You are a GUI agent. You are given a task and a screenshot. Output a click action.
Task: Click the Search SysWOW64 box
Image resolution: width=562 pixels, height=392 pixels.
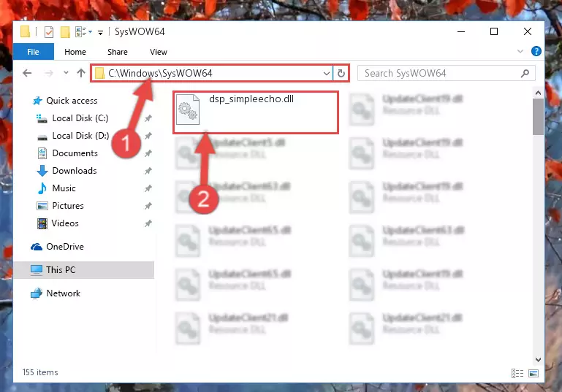pos(447,74)
